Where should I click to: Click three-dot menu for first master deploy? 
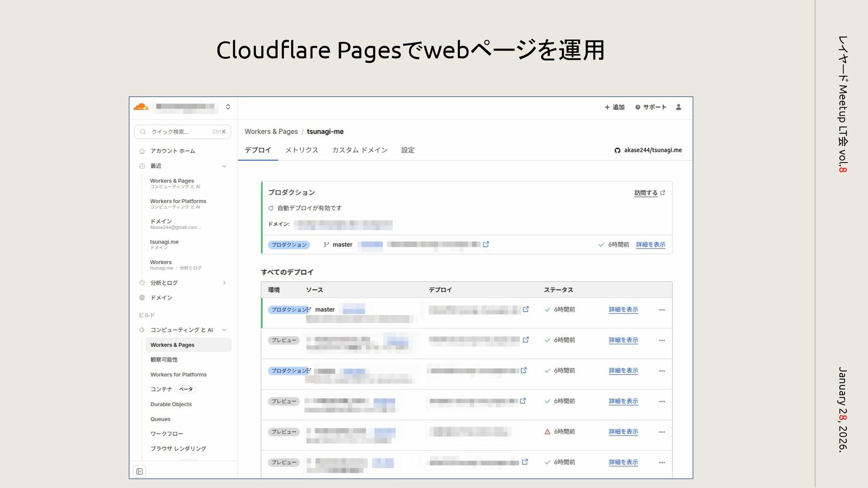click(662, 310)
